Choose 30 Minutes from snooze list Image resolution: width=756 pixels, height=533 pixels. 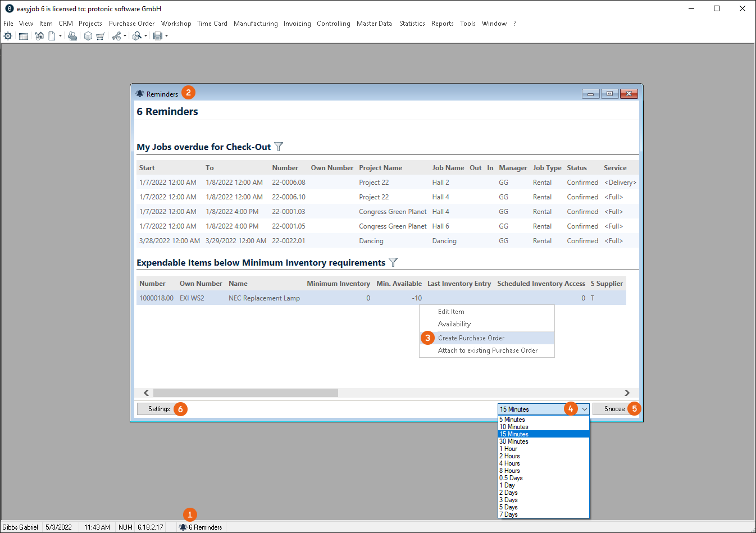[514, 441]
